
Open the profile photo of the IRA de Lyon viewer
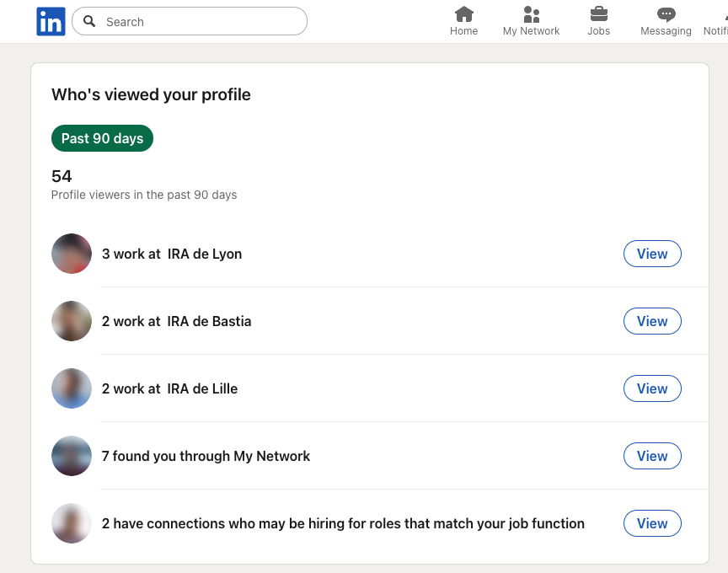click(x=71, y=253)
